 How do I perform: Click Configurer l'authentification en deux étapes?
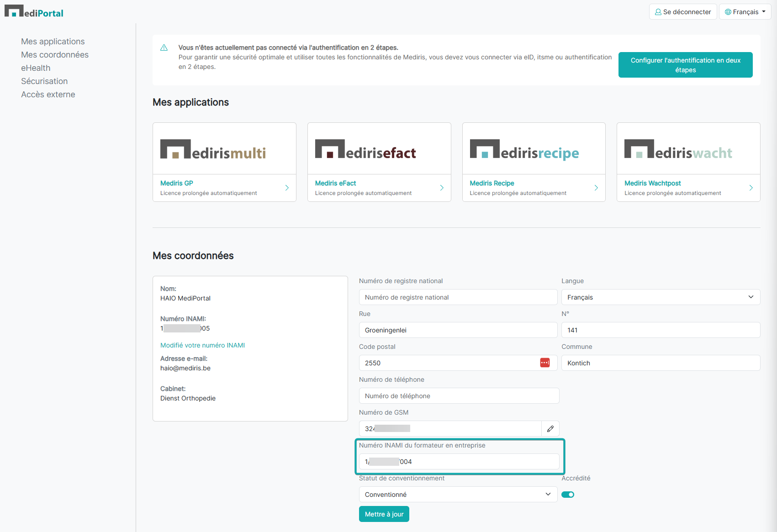coord(685,65)
